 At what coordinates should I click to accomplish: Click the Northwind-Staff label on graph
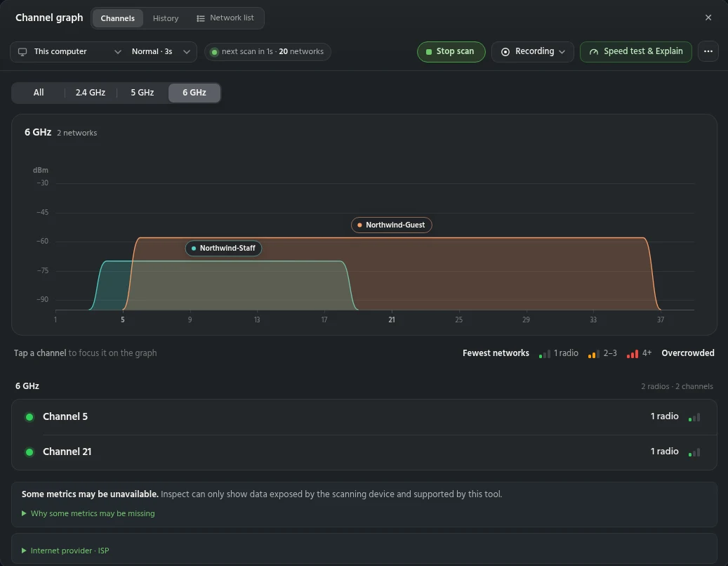[x=223, y=249]
